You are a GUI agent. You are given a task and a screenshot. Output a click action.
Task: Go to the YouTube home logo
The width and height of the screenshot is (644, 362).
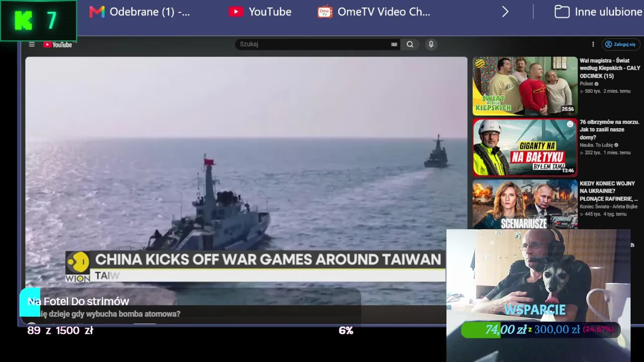[57, 44]
